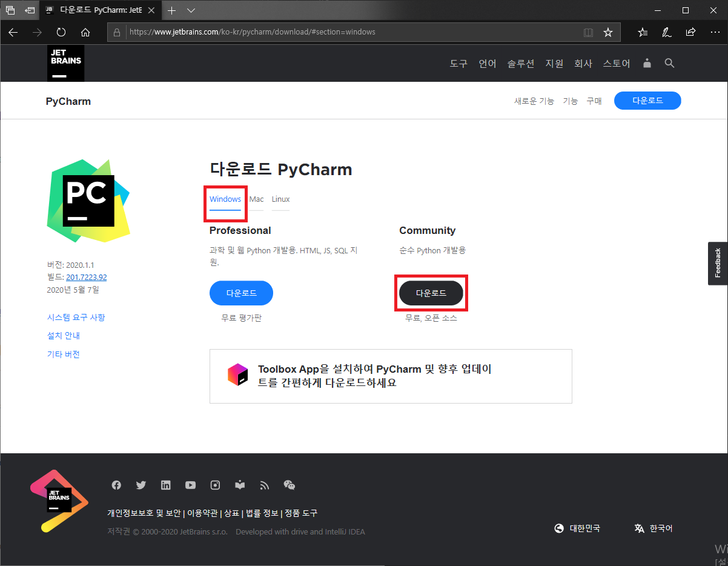Open 이용약관 footer link

[202, 513]
